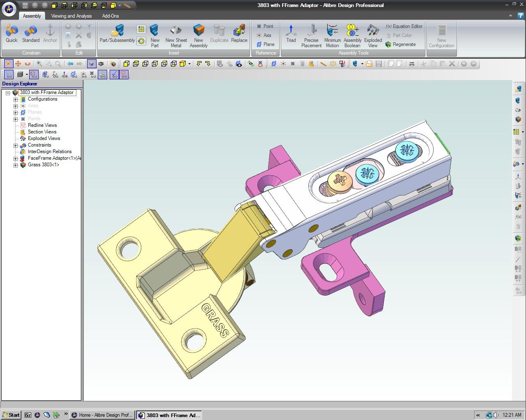Open the Add-Ons ribbon tab
This screenshot has width=526, height=420.
point(110,16)
